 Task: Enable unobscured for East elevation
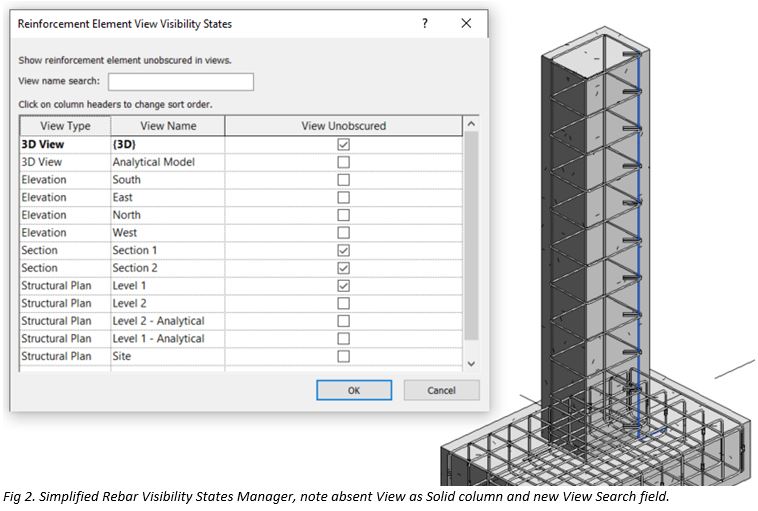coord(344,197)
